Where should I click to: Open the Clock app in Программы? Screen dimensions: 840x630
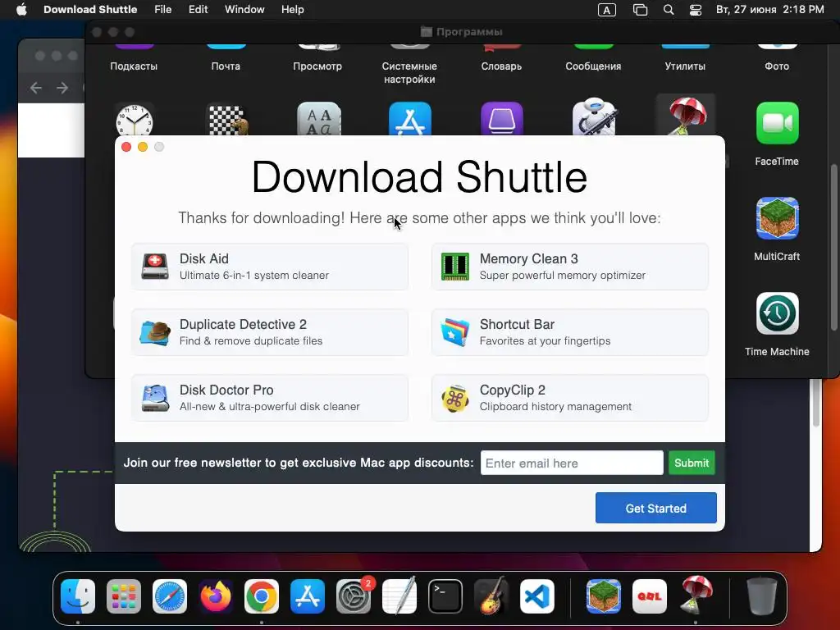(x=134, y=120)
